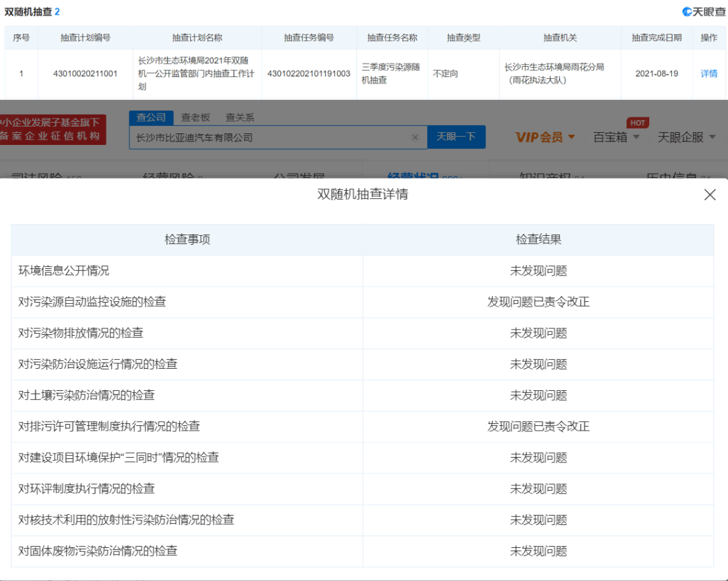This screenshot has width=728, height=581.
Task: Click the 抽查完成日期 column header
Action: [x=656, y=38]
